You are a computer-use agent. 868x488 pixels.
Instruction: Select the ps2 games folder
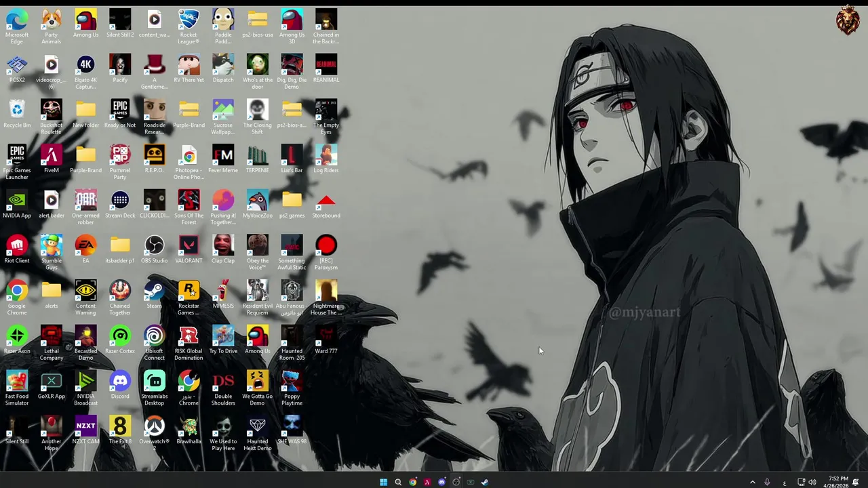tap(292, 205)
